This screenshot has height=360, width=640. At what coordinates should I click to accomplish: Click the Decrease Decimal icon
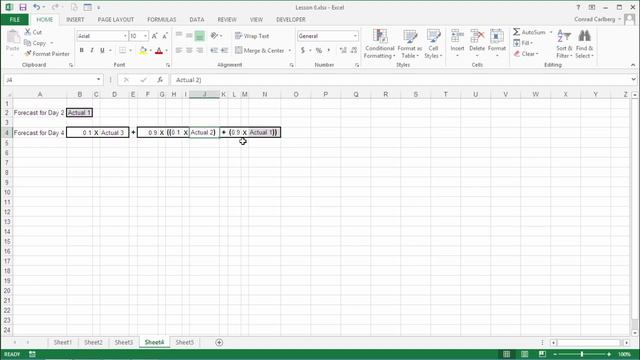click(x=353, y=50)
